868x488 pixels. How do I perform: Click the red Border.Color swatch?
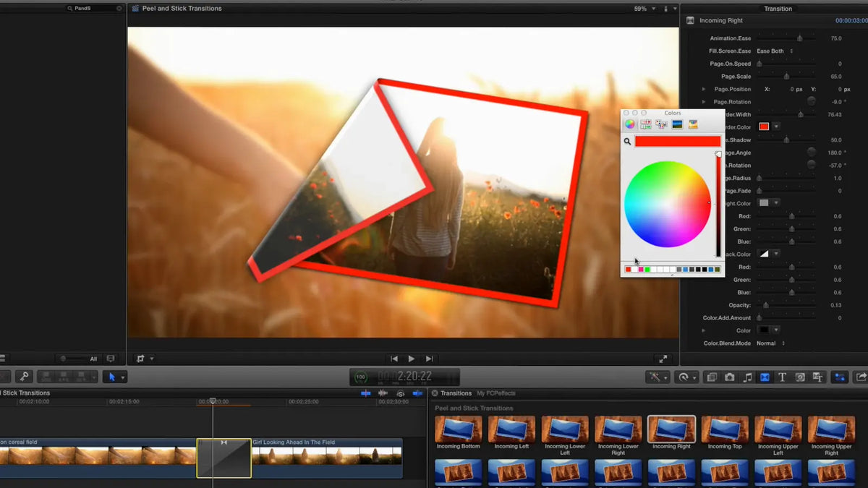pos(764,127)
